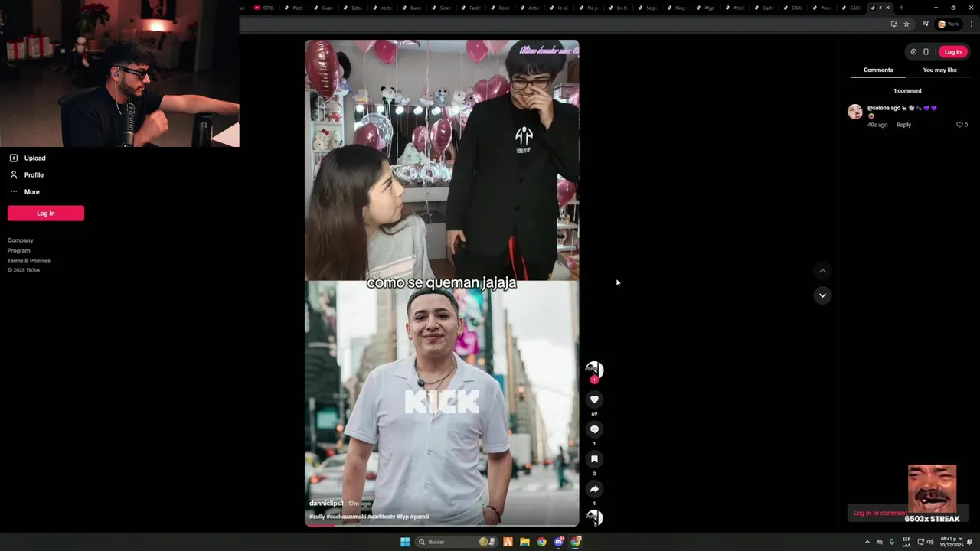This screenshot has width=980, height=551.
Task: Switch to the STRE YouTube browser tab
Action: 263,8
